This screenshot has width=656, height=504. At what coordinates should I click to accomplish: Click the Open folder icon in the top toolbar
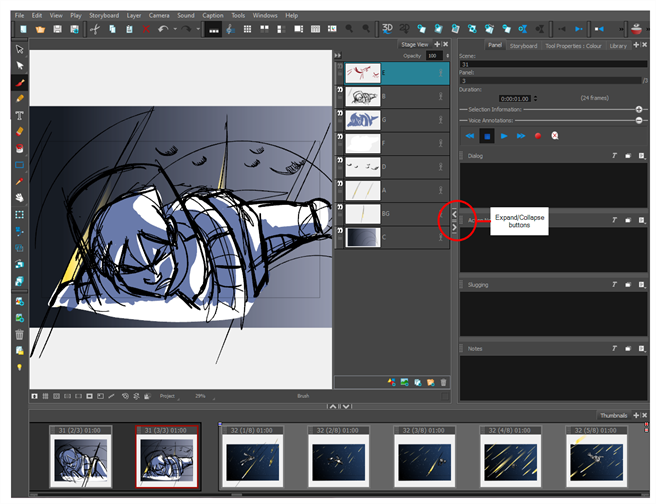point(40,29)
